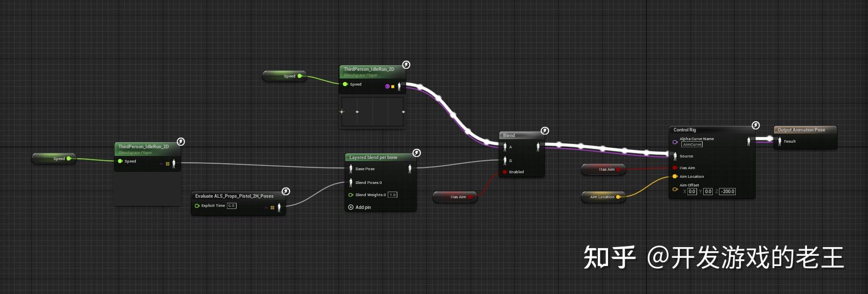This screenshot has height=294, width=868.
Task: Click lightning icon on Evaluate ALS_Props_Pistol_2H_Poses node
Action: pyautogui.click(x=286, y=191)
